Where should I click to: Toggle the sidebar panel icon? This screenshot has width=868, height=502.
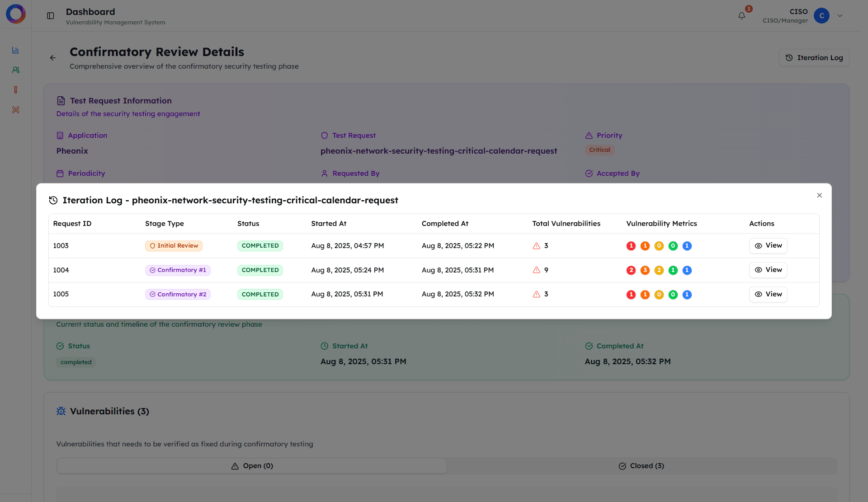[x=51, y=16]
